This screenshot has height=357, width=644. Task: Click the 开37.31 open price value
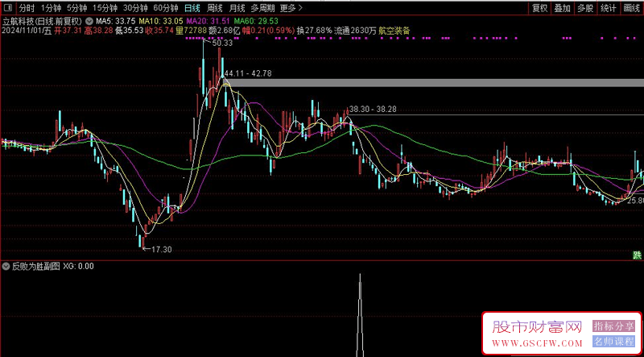point(68,31)
